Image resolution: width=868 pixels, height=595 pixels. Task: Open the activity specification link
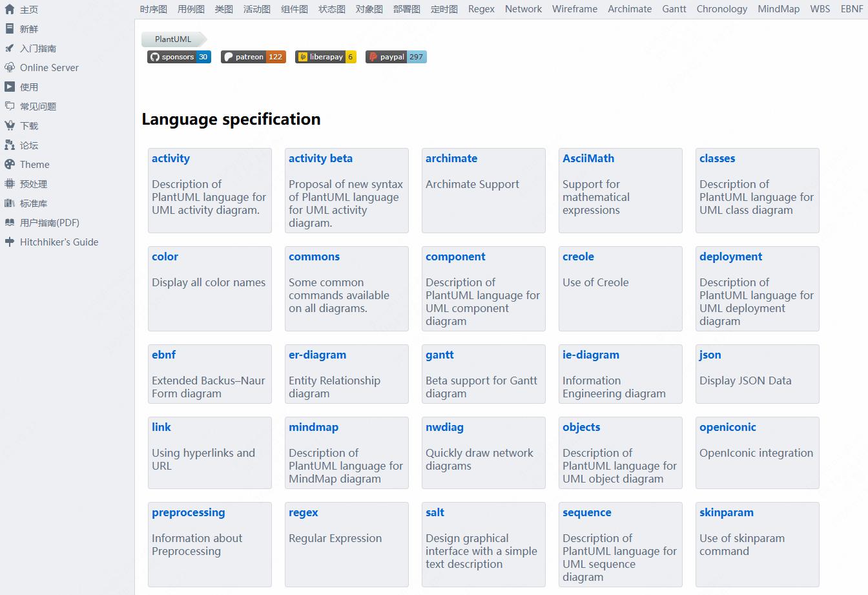pyautogui.click(x=170, y=158)
